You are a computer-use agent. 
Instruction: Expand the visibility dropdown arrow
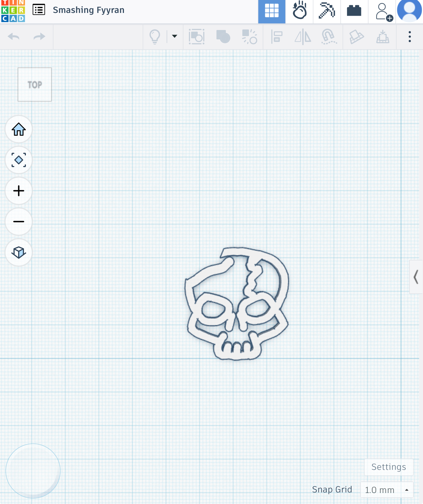click(x=174, y=36)
